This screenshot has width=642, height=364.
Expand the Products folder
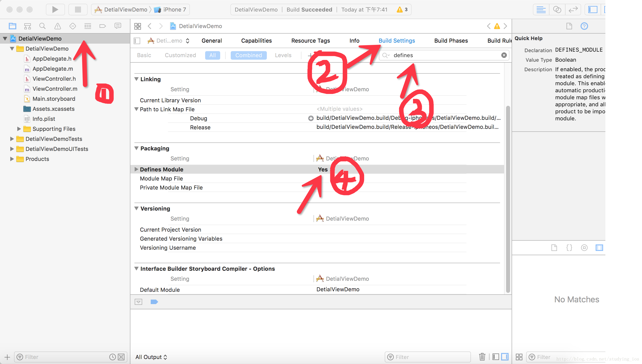pos(12,159)
